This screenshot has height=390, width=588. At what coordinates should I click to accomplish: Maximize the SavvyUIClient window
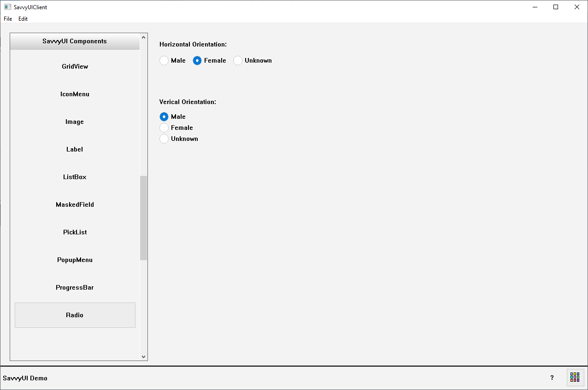tap(556, 7)
